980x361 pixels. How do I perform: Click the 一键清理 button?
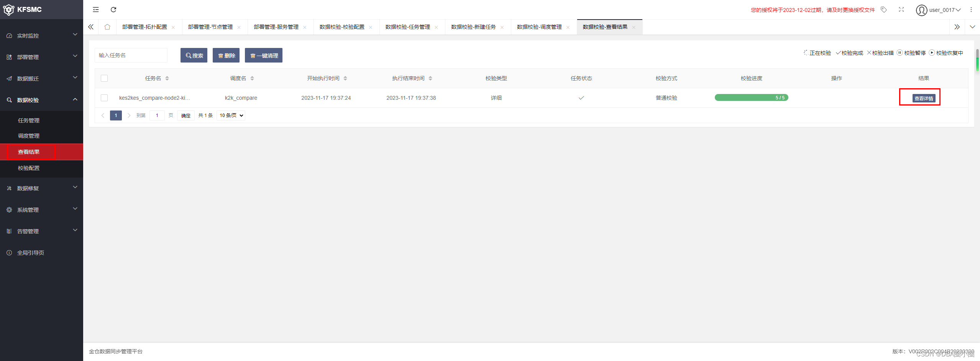(264, 55)
